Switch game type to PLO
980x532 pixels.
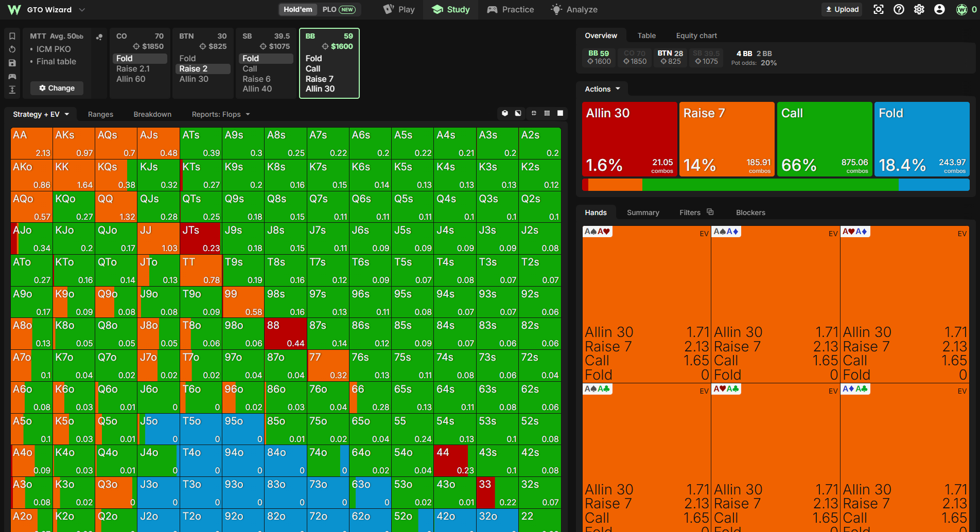(339, 9)
